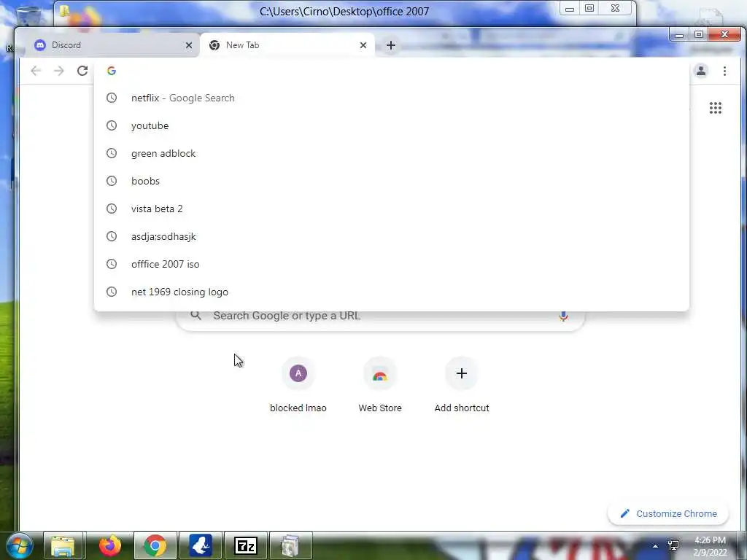
Task: Open Chrome three-dot menu
Action: pyautogui.click(x=724, y=71)
